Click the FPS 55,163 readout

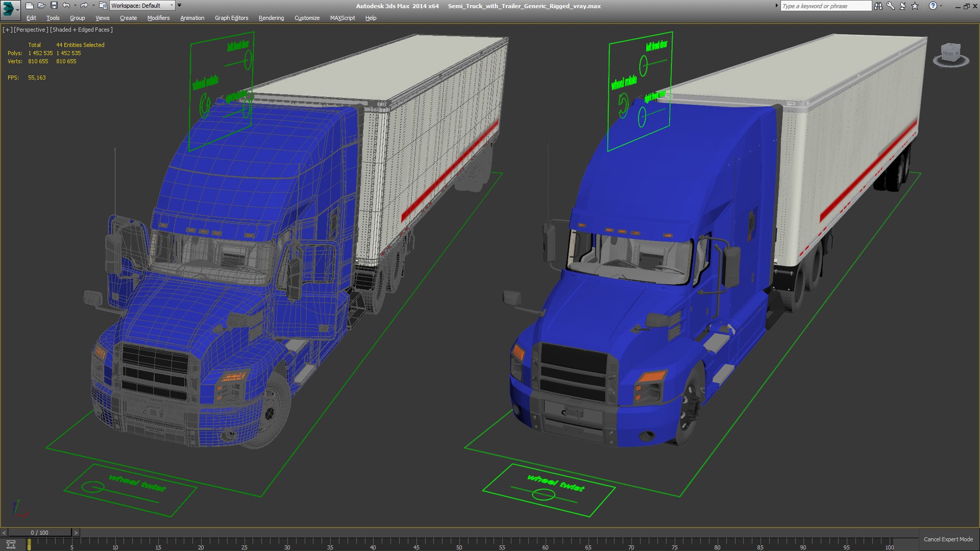27,78
